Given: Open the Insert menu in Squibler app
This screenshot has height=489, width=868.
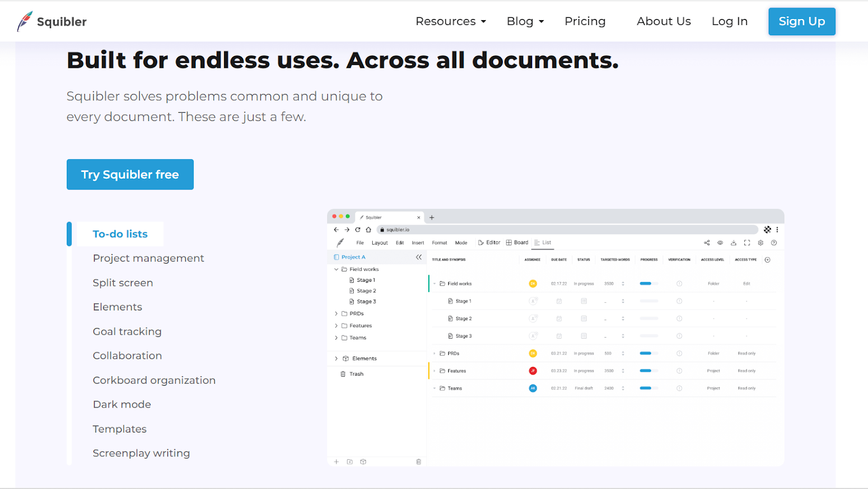Looking at the screenshot, I should tap(418, 243).
